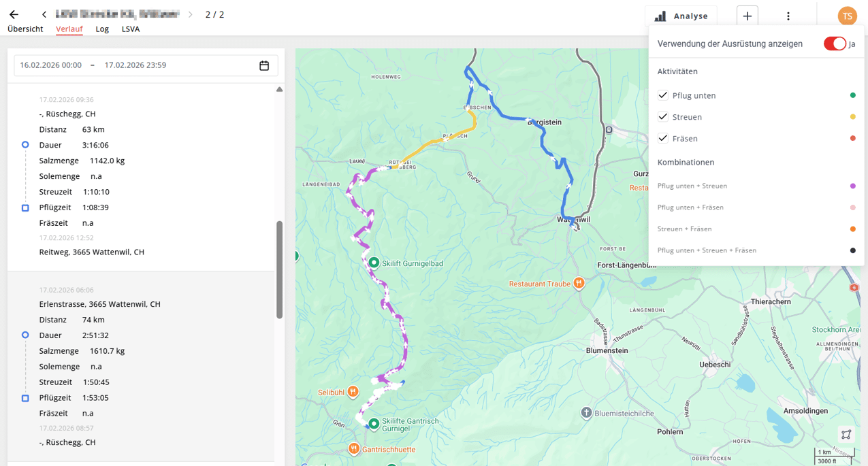Click timestamp 17.02.2026 12:52
Viewport: 868px width, 466px height.
67,238
